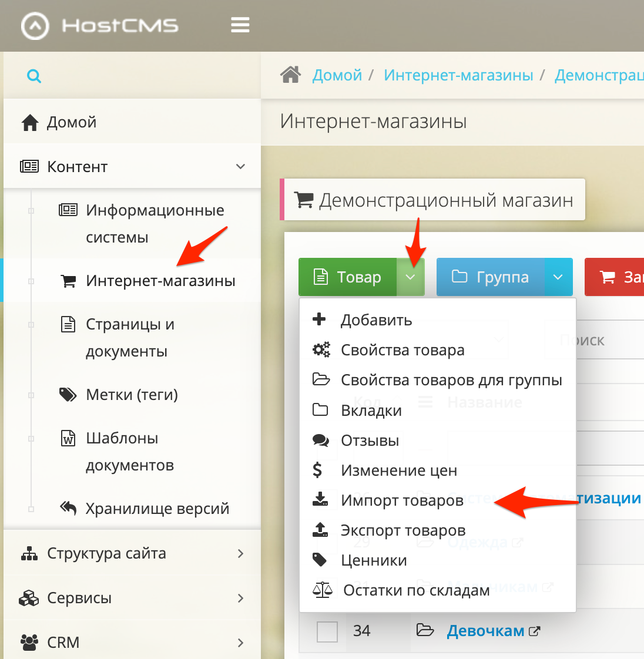Click the shopping cart icon beside Демонстрационный магазин

pos(304,200)
